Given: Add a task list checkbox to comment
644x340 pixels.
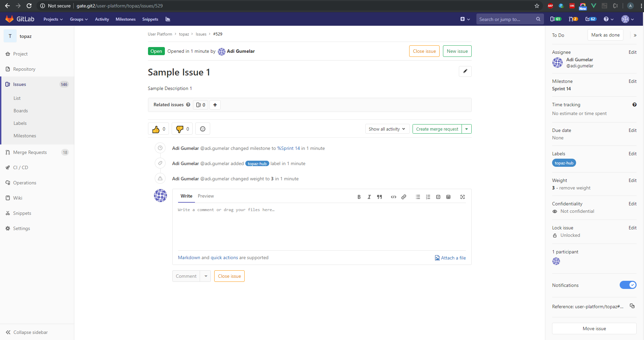Looking at the screenshot, I should coord(438,197).
